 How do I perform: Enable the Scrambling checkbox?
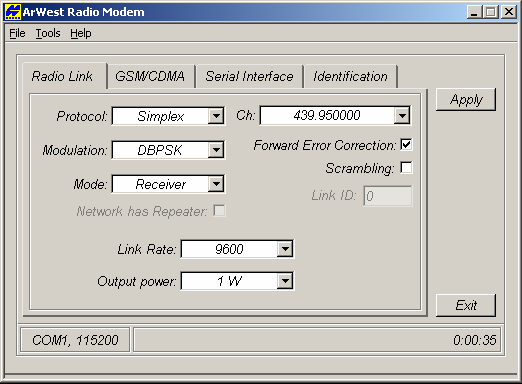[406, 167]
